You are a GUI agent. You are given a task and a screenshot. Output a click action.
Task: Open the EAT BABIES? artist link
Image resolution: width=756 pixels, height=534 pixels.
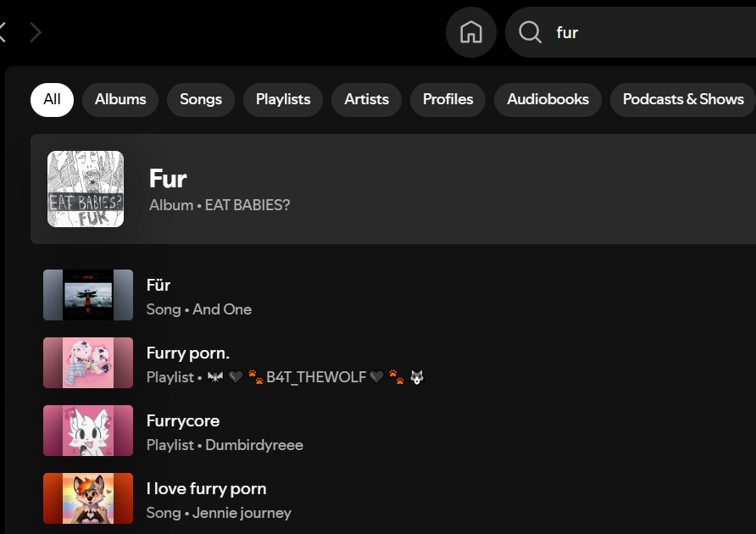pyautogui.click(x=247, y=205)
